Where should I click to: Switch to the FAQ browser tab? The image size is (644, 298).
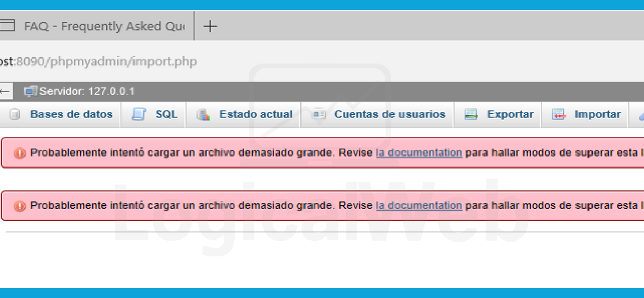(x=104, y=26)
